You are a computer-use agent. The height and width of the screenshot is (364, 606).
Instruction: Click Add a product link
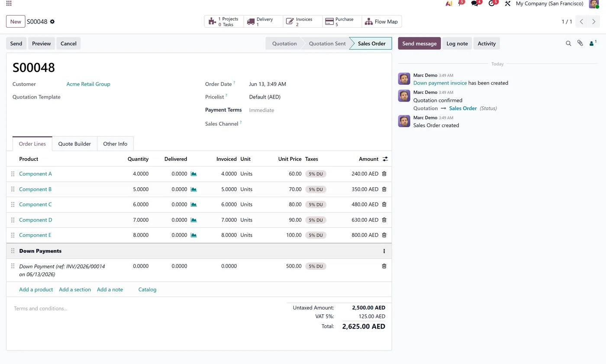click(x=36, y=290)
